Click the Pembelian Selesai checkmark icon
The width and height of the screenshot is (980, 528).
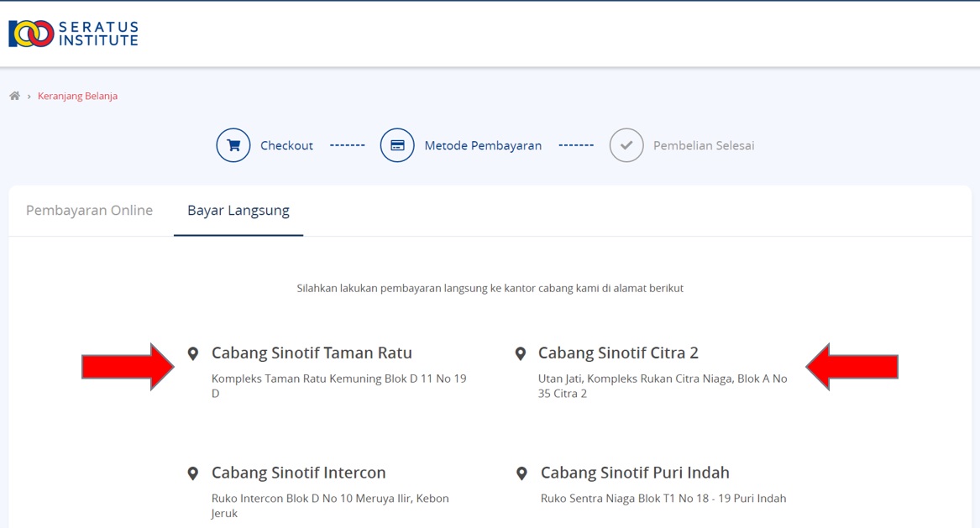(626, 145)
